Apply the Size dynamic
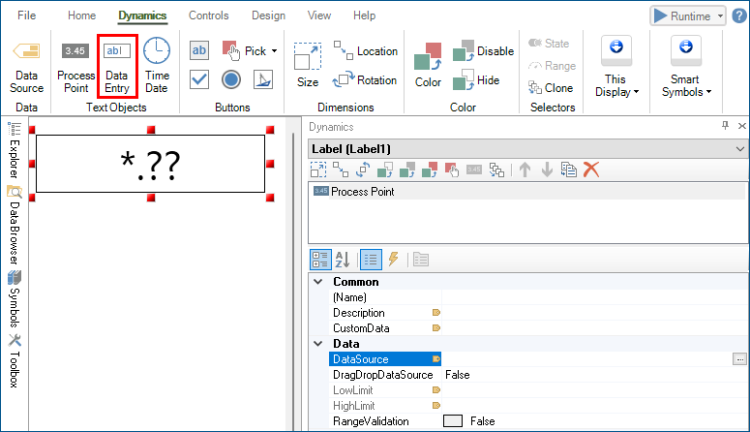 coord(307,65)
